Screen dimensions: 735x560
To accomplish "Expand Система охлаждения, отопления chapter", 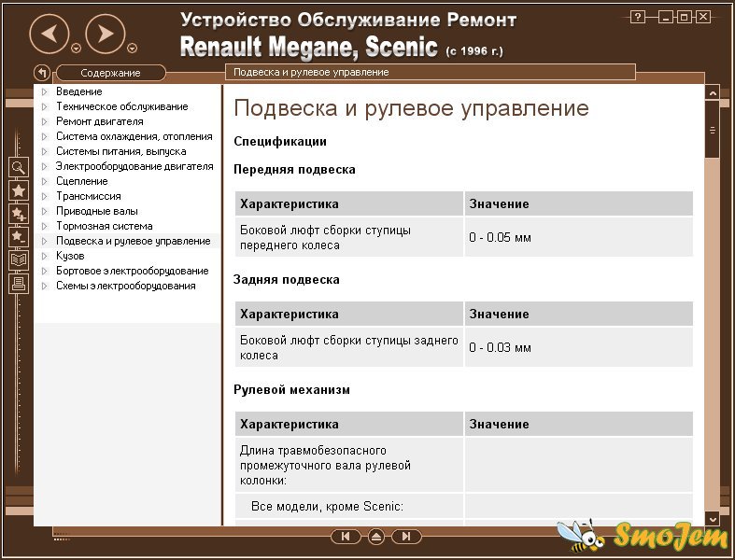I will coord(45,137).
